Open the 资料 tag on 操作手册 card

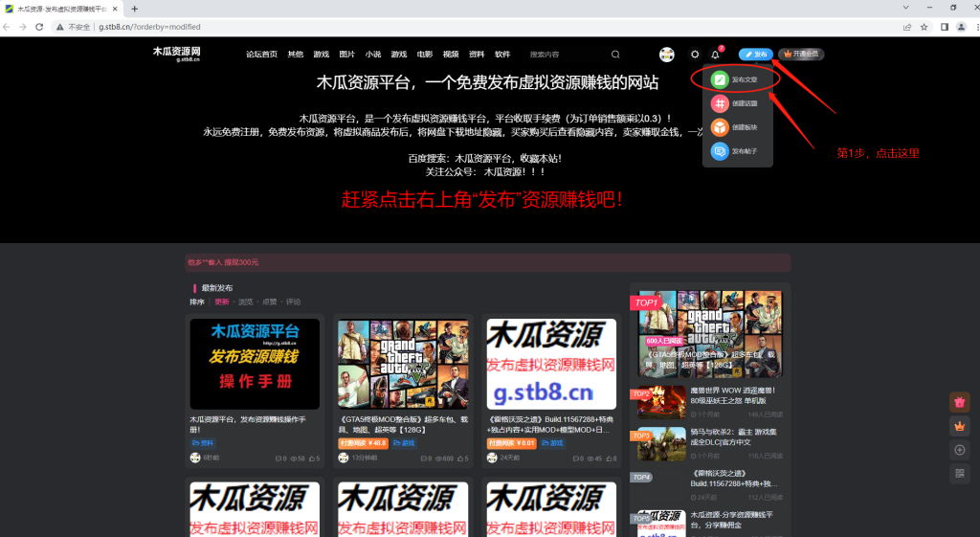tap(203, 443)
